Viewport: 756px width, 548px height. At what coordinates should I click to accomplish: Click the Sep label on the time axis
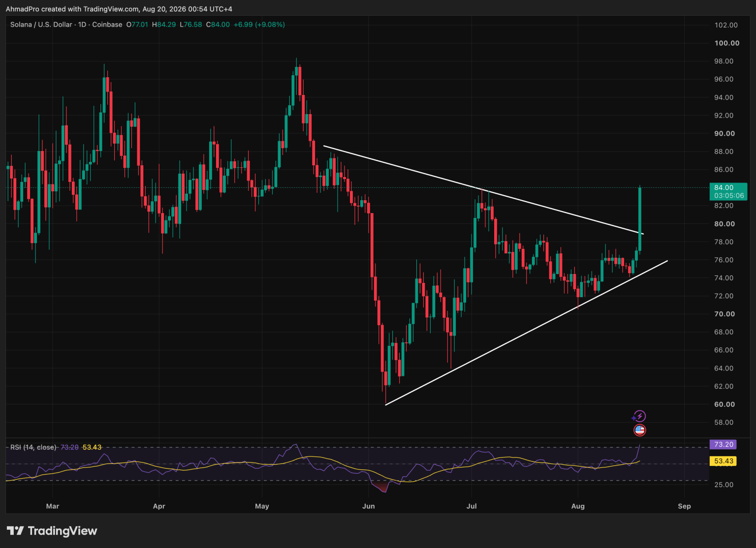684,506
